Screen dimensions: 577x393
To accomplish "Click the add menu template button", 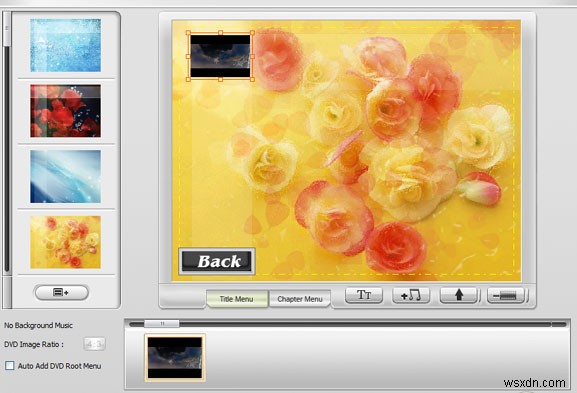I will [61, 293].
